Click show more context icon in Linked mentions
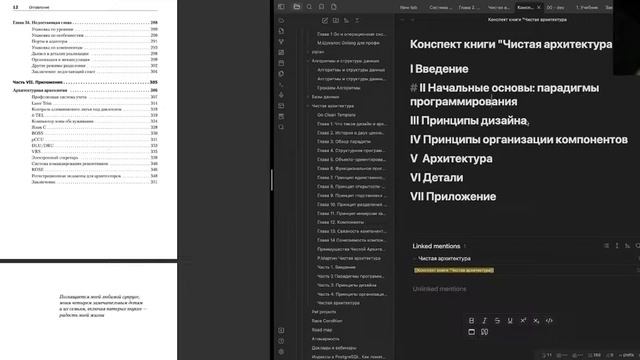Viewport: 640px width, 360px height. (x=617, y=246)
